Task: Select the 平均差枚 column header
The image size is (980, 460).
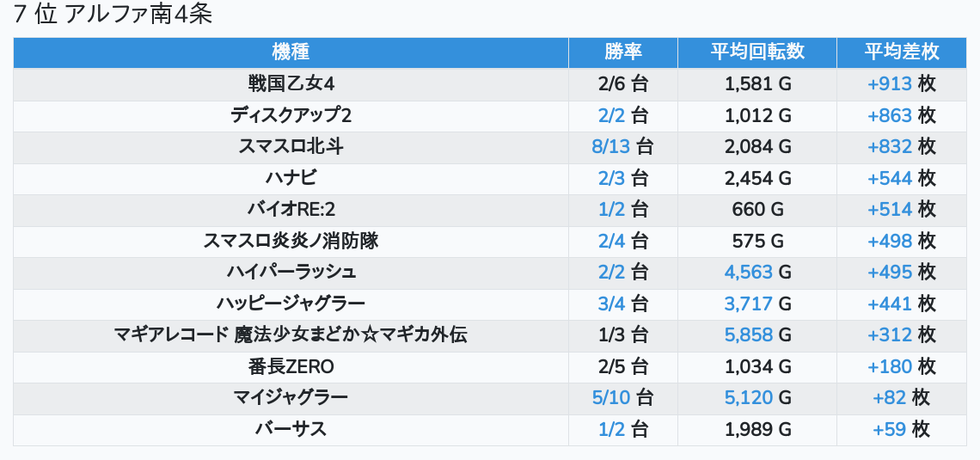Action: click(x=900, y=52)
